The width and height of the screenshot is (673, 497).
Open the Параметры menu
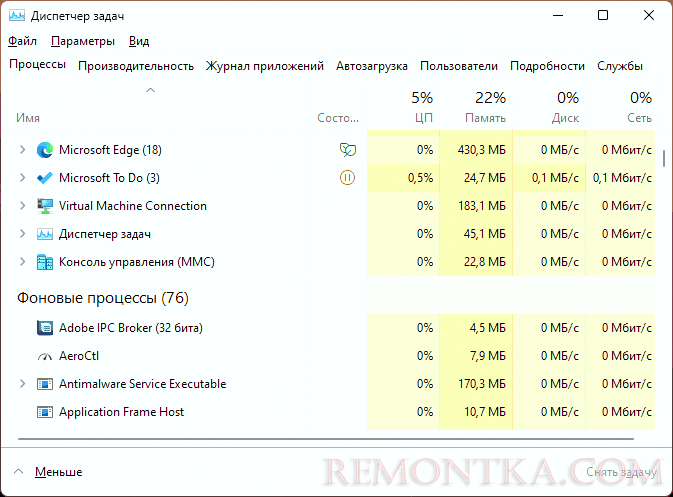click(x=83, y=41)
